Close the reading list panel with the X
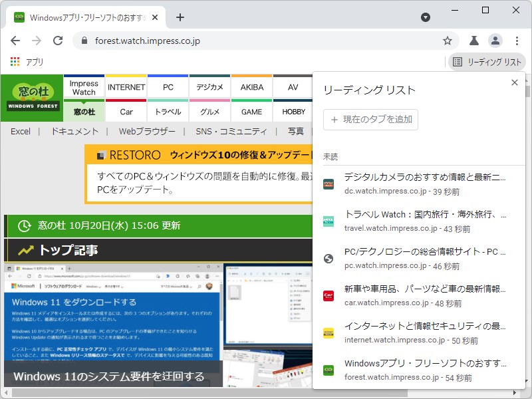The height and width of the screenshot is (399, 532). tap(514, 82)
